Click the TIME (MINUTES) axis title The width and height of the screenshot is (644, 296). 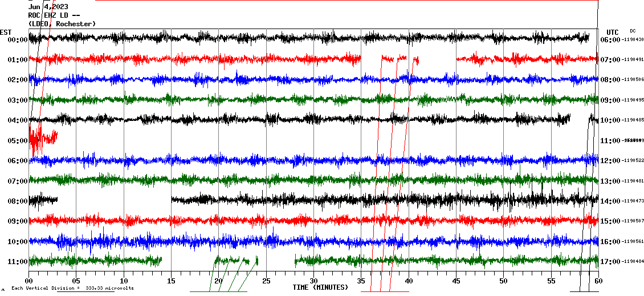pyautogui.click(x=320, y=287)
